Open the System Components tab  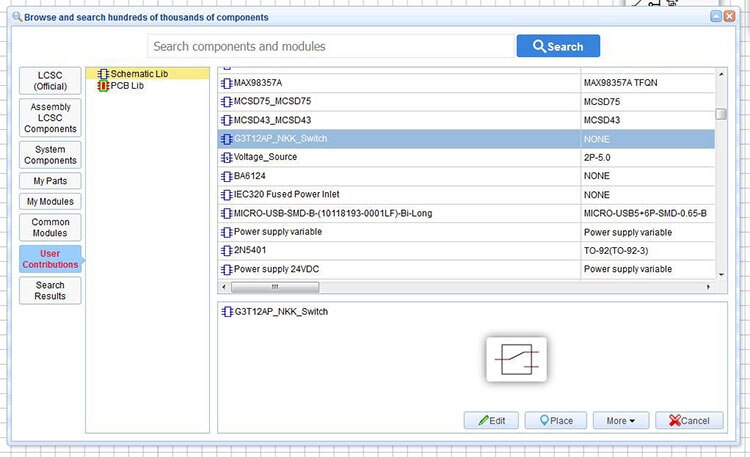click(x=50, y=155)
